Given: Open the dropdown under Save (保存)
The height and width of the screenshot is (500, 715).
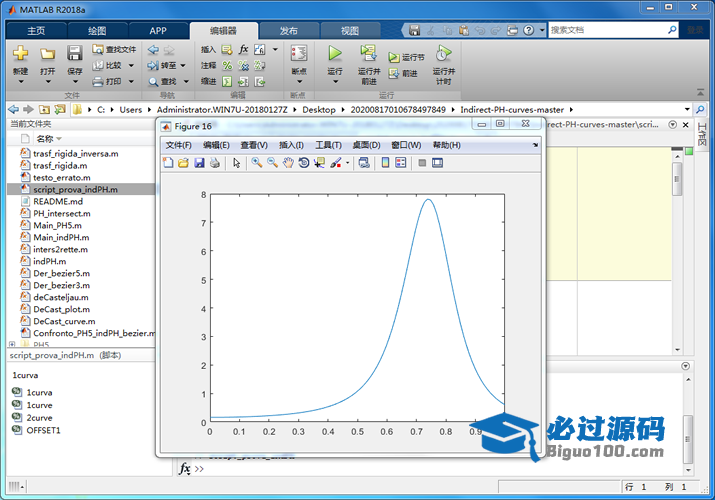Looking at the screenshot, I should coord(75,82).
